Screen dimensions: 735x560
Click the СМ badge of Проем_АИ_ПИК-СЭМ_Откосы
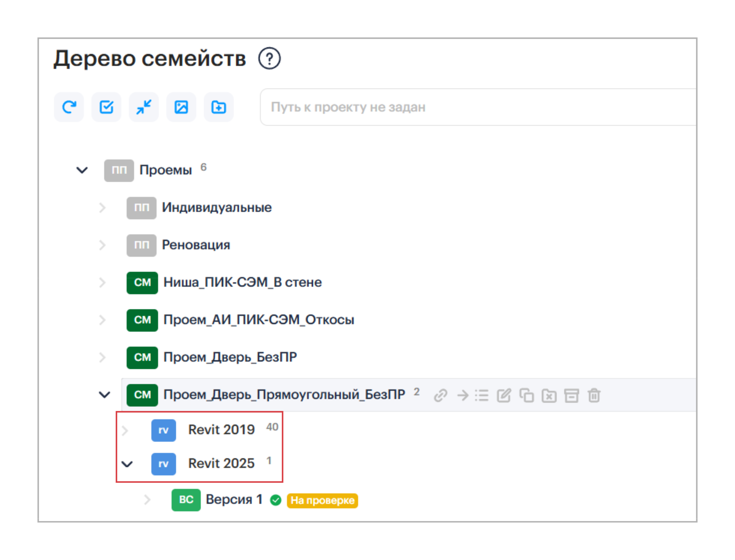click(142, 320)
